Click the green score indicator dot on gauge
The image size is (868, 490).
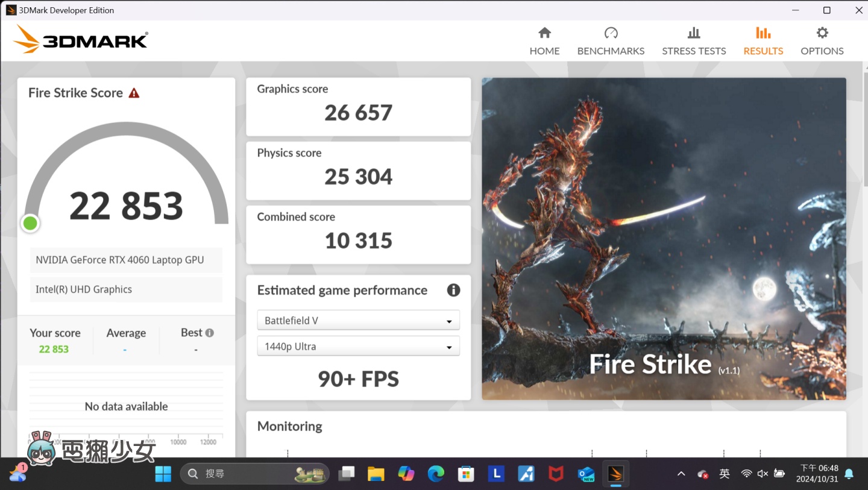[30, 224]
